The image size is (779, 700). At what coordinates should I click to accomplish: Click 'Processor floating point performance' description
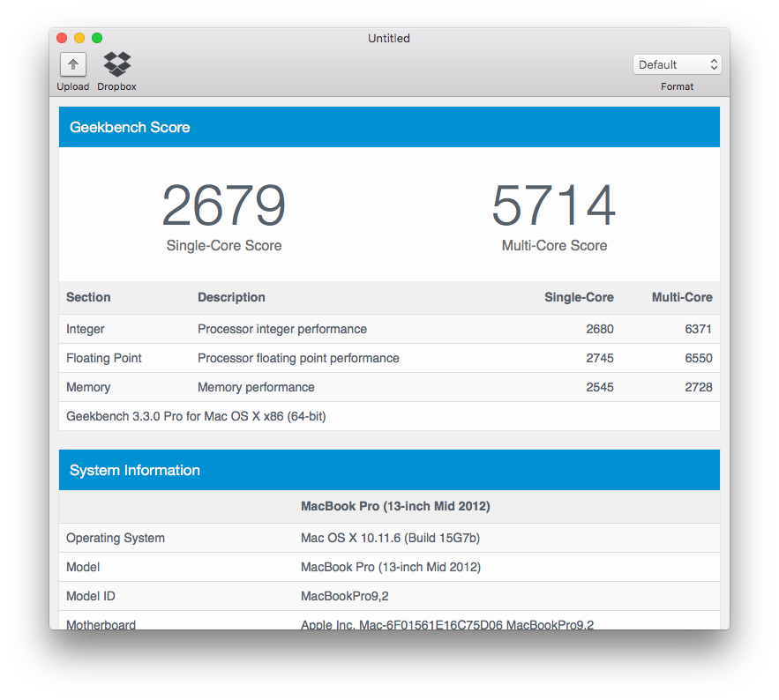298,358
